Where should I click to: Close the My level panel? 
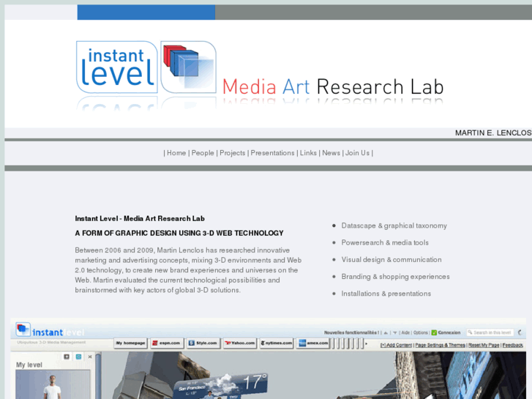click(x=90, y=357)
